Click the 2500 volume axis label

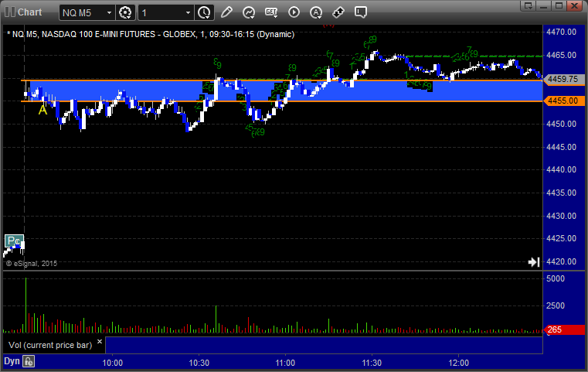(x=556, y=305)
